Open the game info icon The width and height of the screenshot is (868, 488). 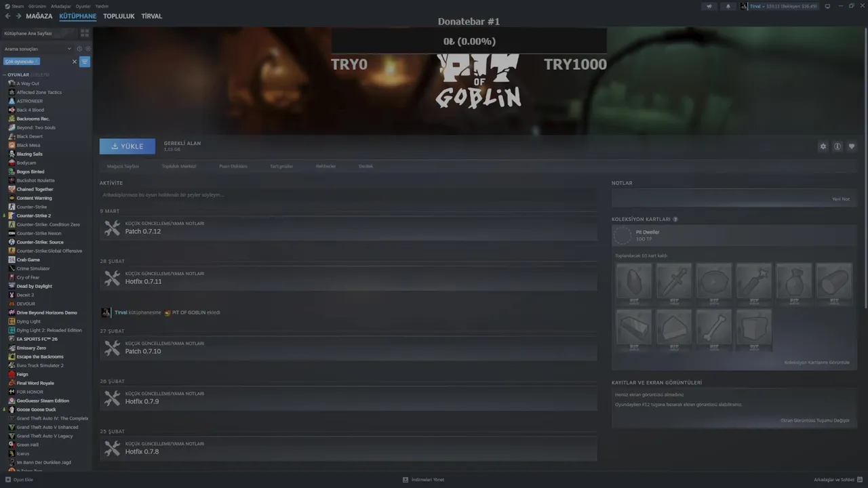[837, 146]
